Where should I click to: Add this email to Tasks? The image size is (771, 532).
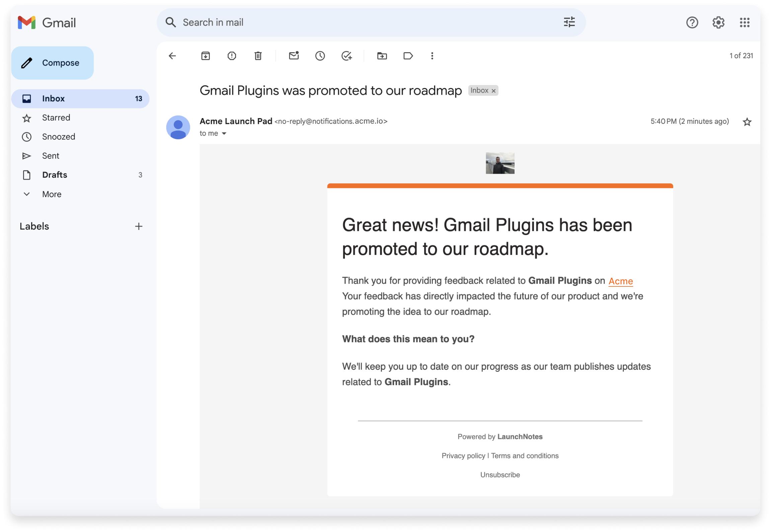346,56
